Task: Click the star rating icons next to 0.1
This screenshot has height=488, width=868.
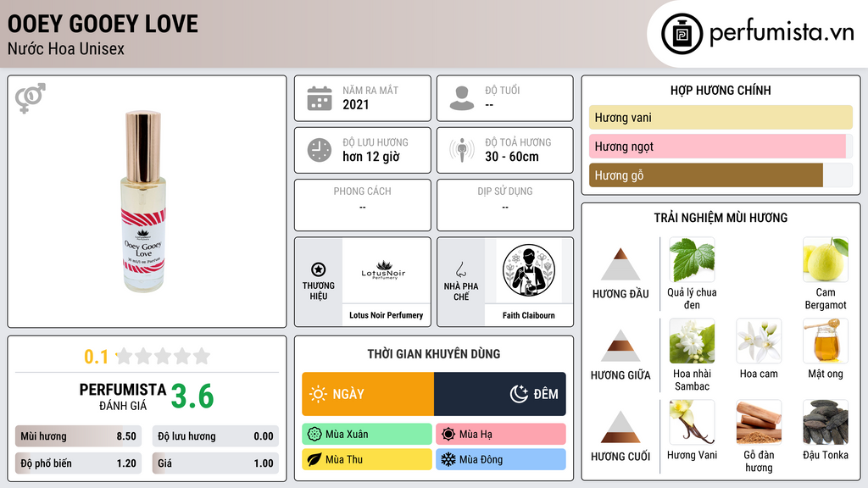Action: (164, 356)
